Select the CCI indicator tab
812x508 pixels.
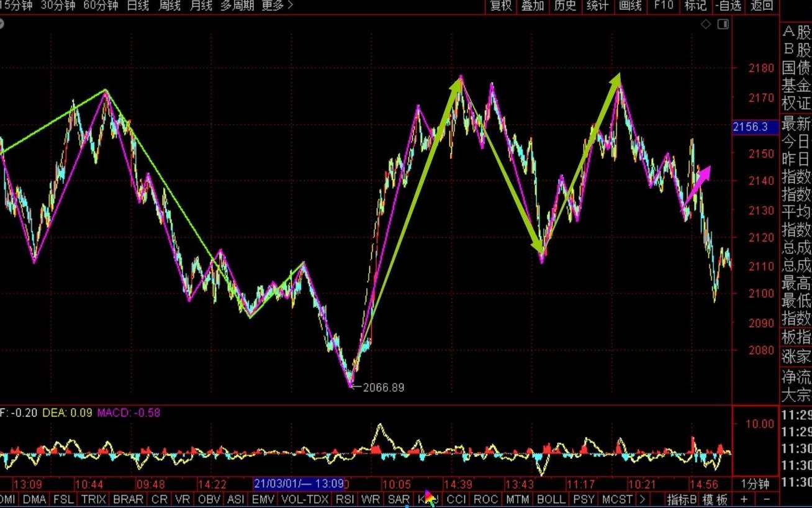(x=456, y=499)
